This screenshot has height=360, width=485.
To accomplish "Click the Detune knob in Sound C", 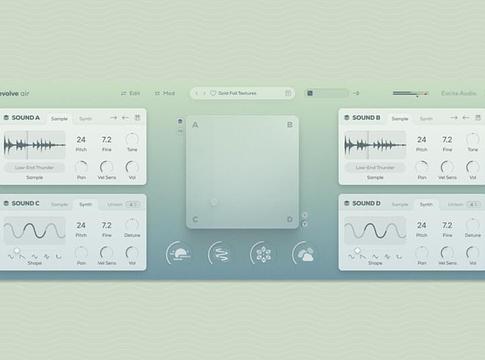I will tap(132, 224).
